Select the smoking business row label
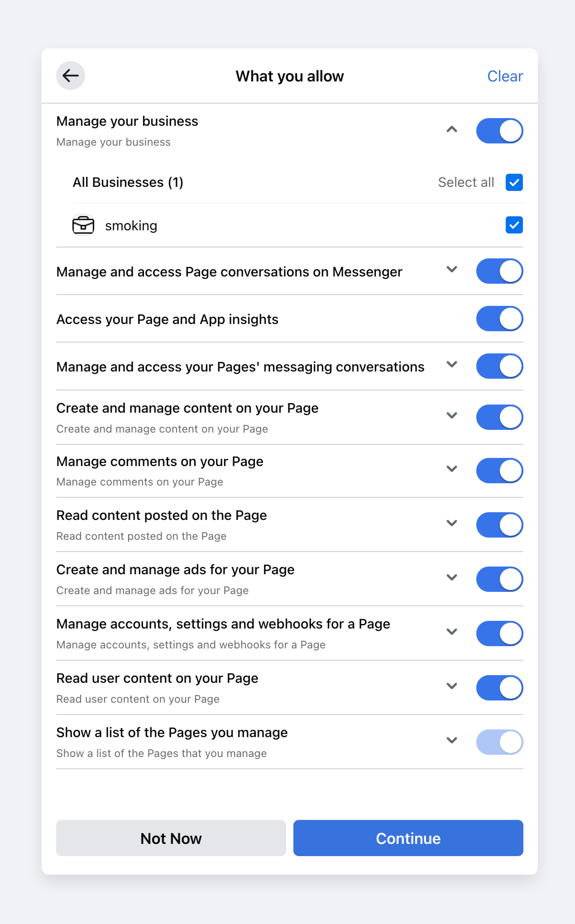Viewport: 575px width, 924px height. [131, 226]
